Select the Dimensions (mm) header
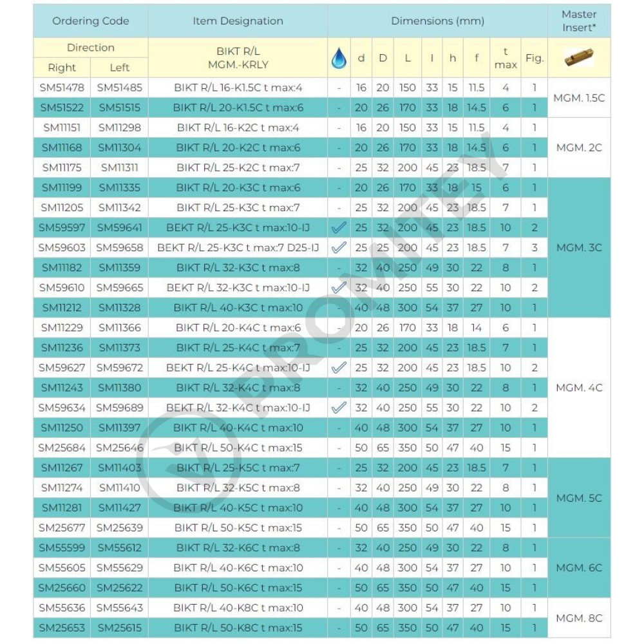Viewport: 644px width, 644px height. coord(437,21)
